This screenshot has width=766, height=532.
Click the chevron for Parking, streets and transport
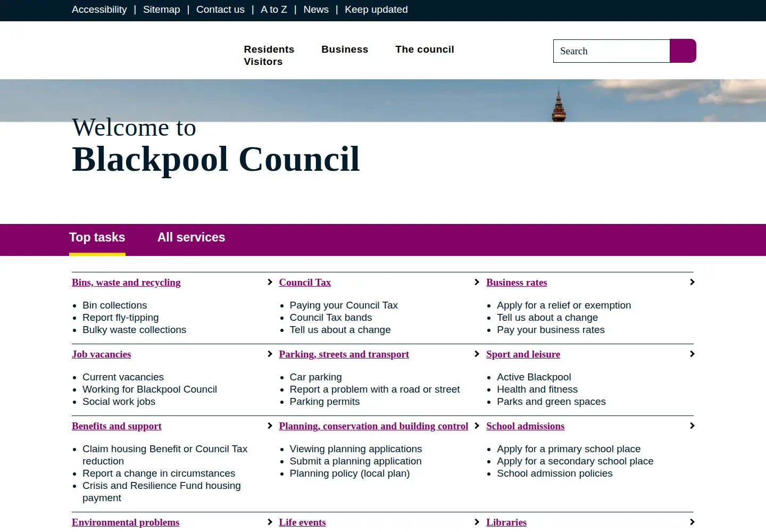coord(477,354)
